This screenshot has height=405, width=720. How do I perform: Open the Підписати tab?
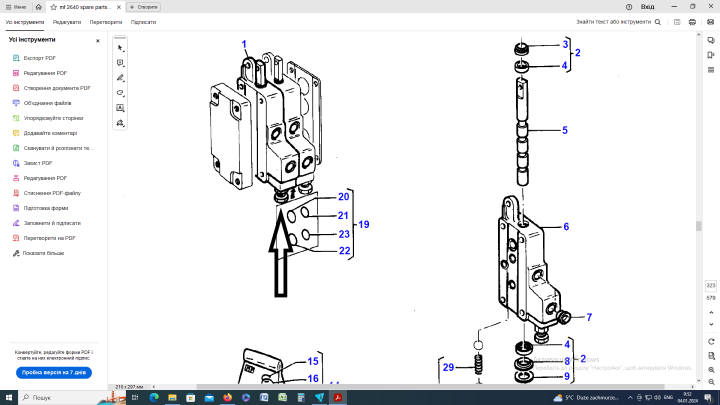[x=144, y=21]
